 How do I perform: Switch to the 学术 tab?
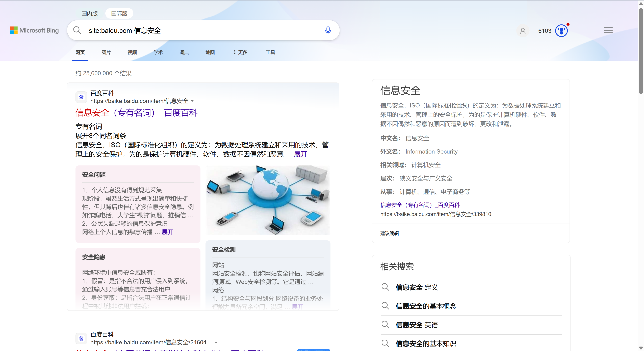coord(158,52)
